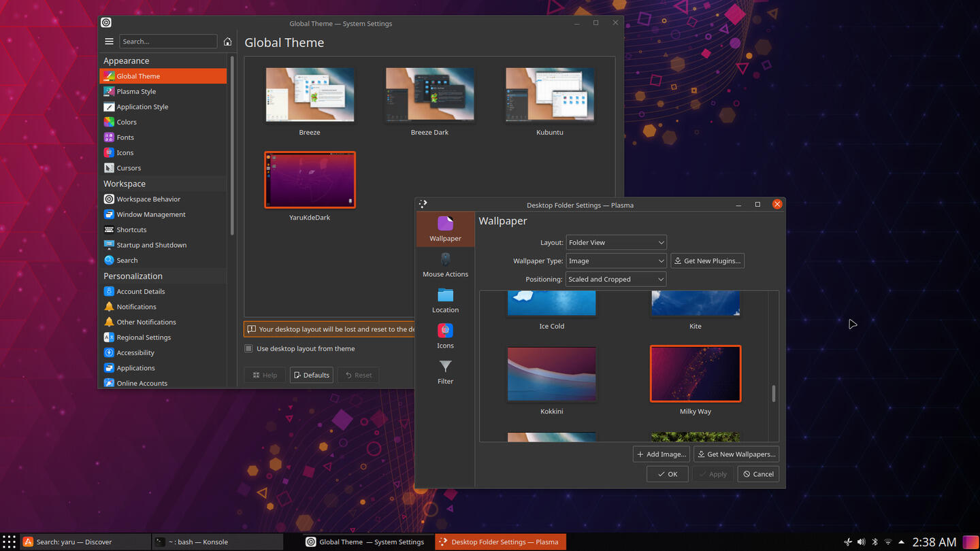
Task: Open the Icons section in Desktop Folder Settings
Action: [x=445, y=336]
